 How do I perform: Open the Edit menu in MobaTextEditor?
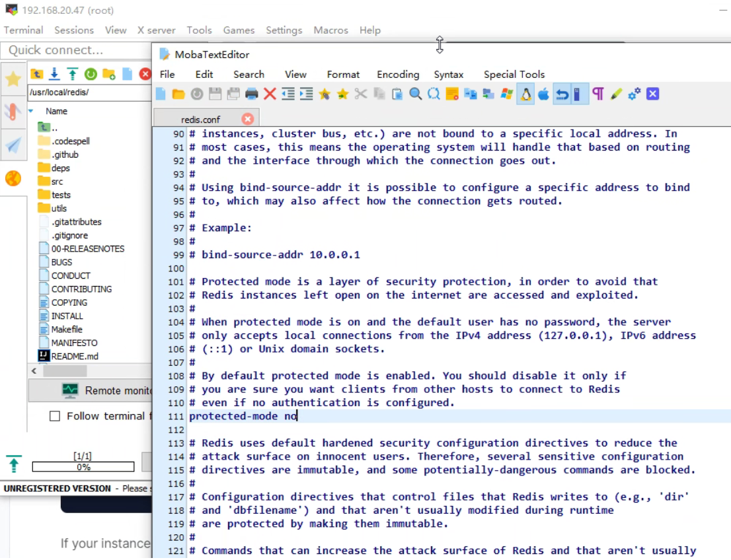(204, 75)
